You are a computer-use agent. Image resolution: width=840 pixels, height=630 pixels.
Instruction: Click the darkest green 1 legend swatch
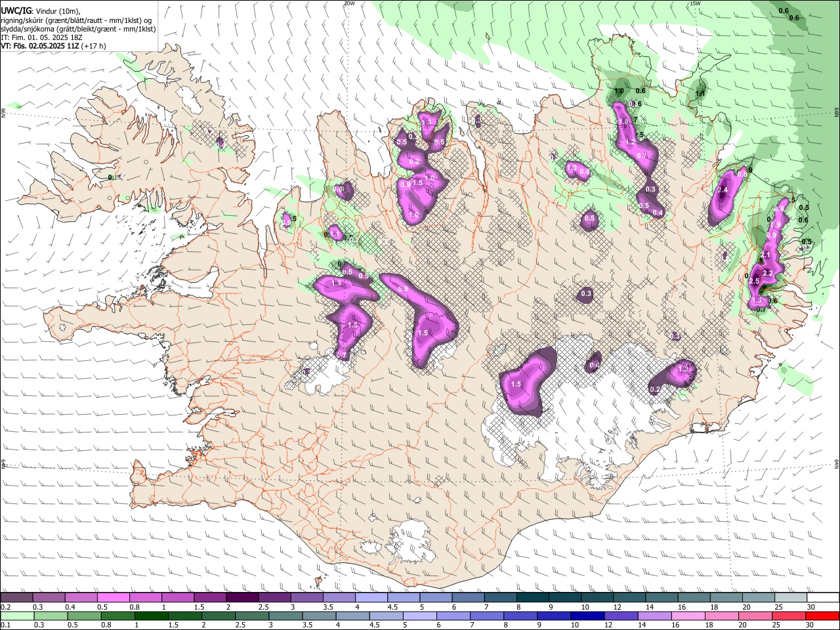pyautogui.click(x=152, y=616)
